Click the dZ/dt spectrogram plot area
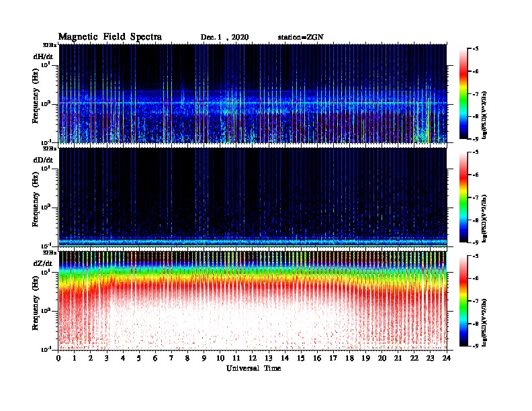 pyautogui.click(x=253, y=301)
